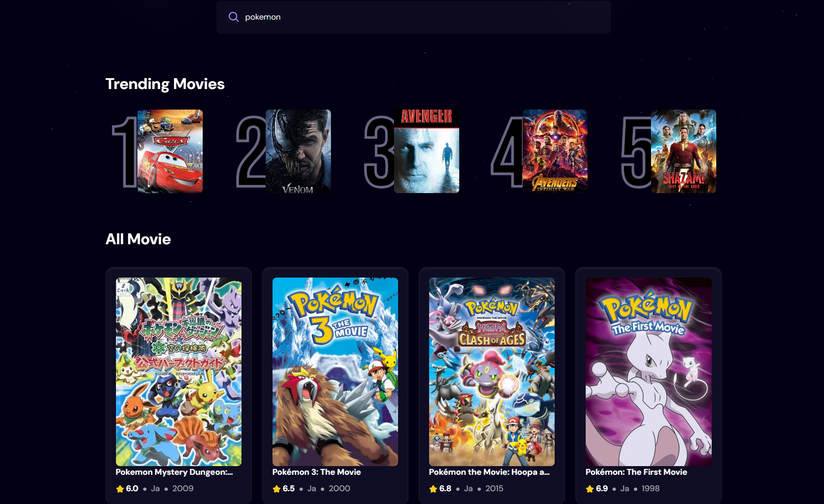
Task: Click star icon beside 6.0 rating
Action: click(120, 489)
